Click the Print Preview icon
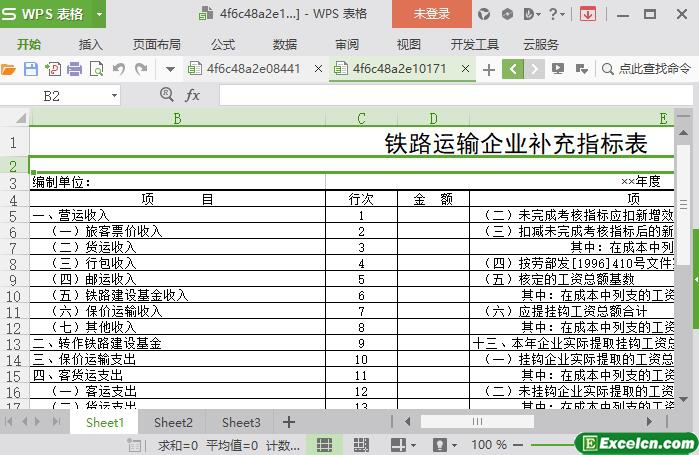Screen dimensions: 699x455 click(x=96, y=69)
